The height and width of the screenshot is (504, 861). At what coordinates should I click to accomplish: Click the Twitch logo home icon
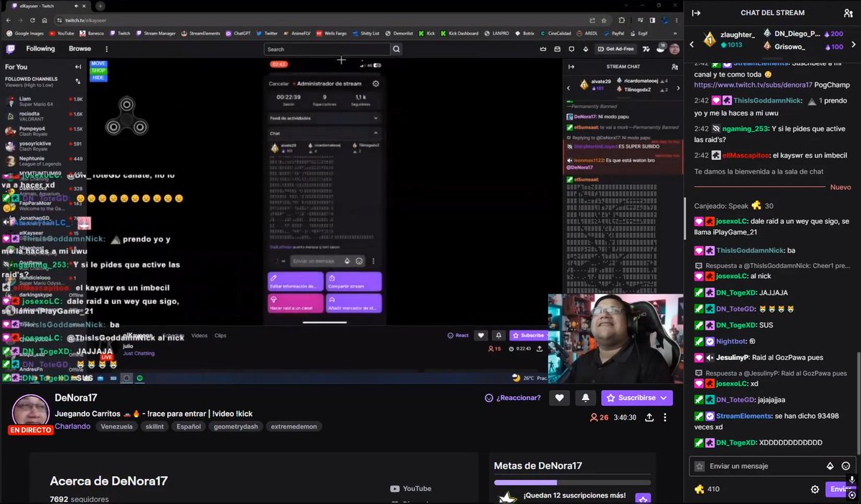[10, 49]
